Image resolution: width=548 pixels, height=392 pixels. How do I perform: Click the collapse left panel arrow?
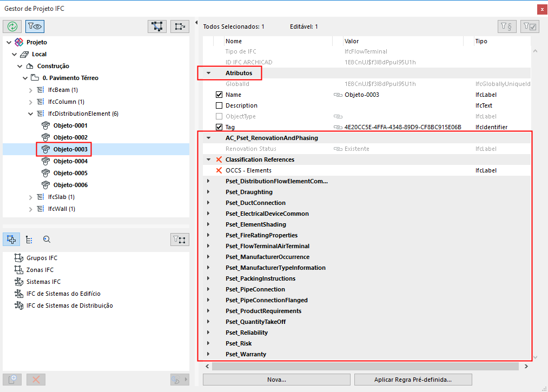pyautogui.click(x=196, y=23)
